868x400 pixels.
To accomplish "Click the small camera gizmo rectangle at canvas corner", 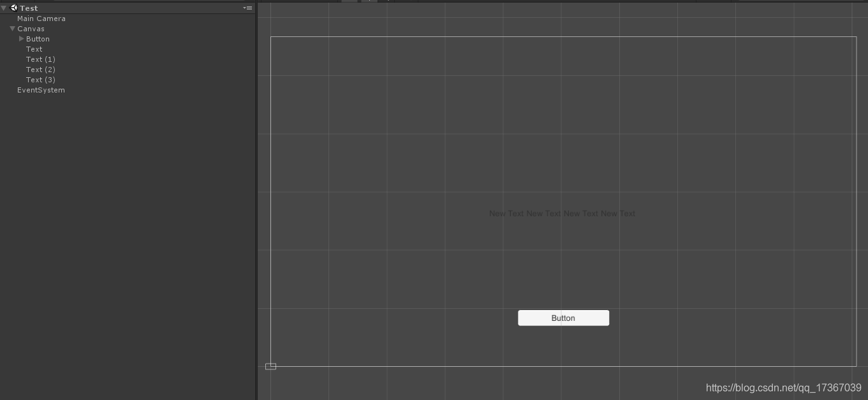I will point(270,366).
